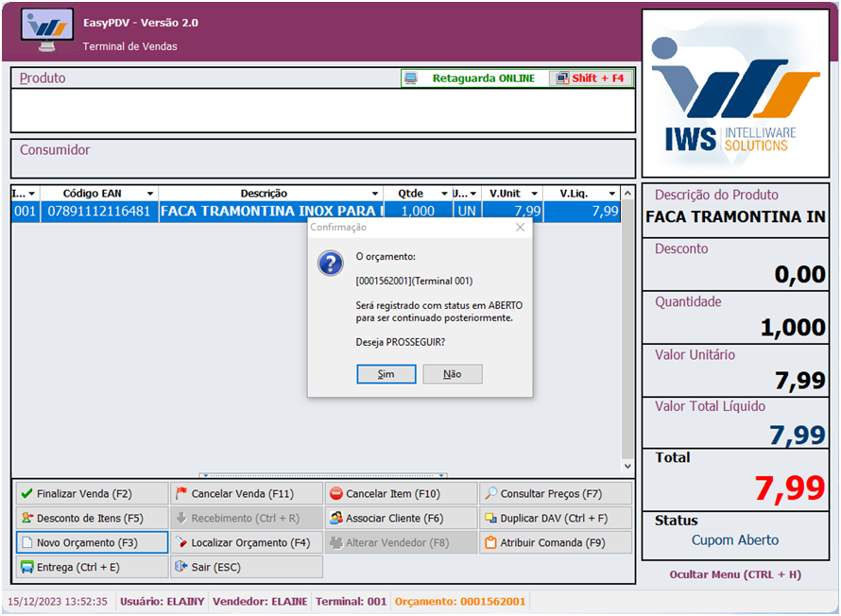Open the Código EAN column filter dropdown
841x616 pixels.
point(149,194)
